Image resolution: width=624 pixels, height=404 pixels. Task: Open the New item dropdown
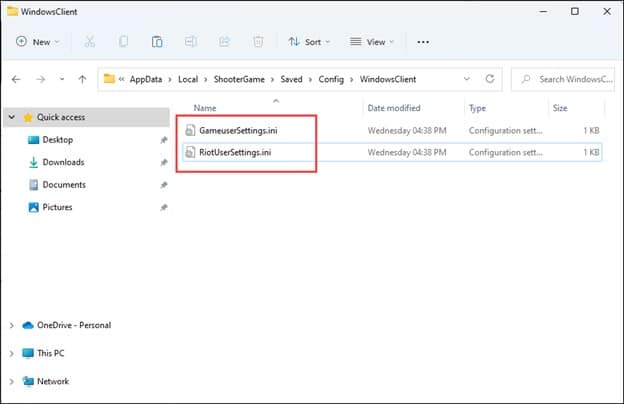[x=38, y=42]
